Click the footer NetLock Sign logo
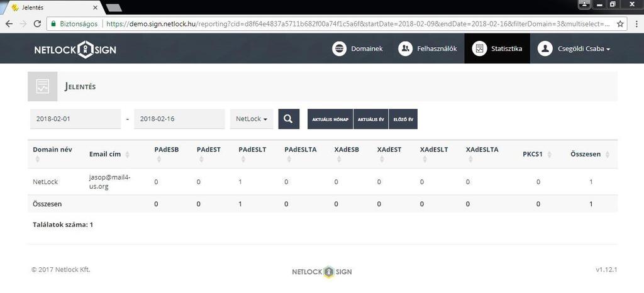 click(322, 272)
